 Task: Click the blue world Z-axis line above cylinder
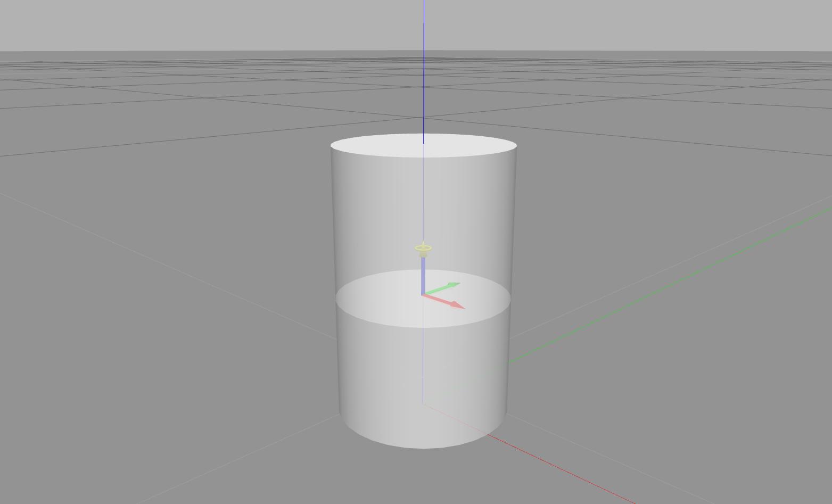pyautogui.click(x=424, y=64)
